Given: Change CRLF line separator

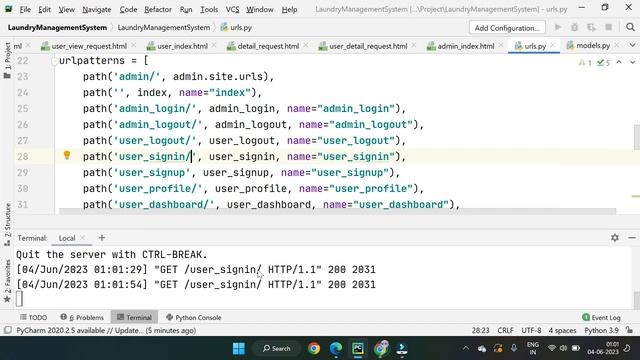Looking at the screenshot, I should 505,330.
